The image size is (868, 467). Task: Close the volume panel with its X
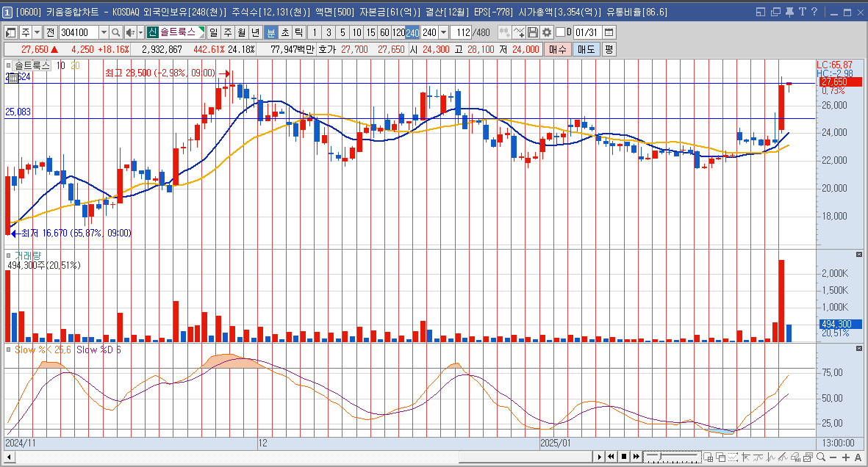[859, 255]
